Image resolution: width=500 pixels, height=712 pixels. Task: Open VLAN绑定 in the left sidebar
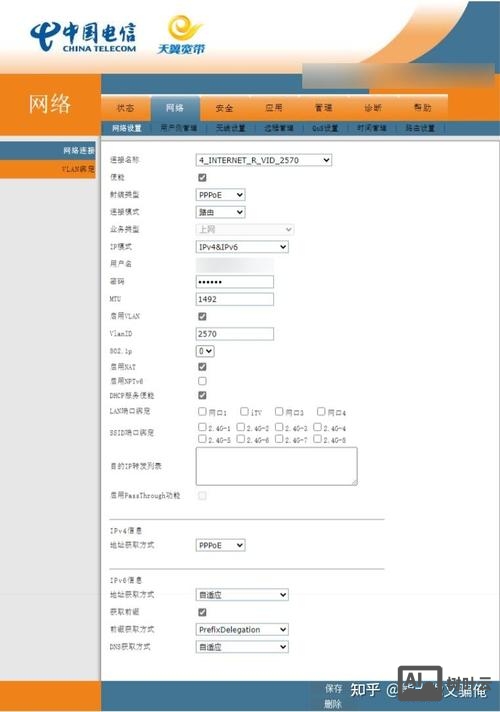[x=48, y=169]
